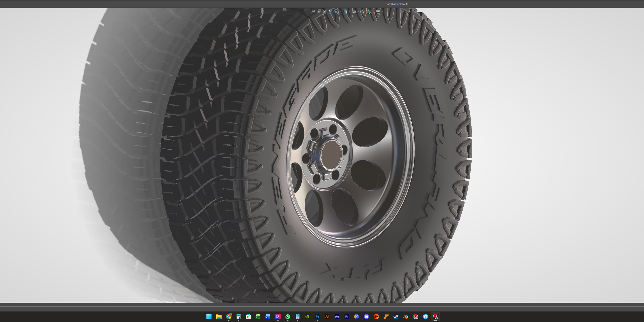
Task: Click the Zoom to Fit view tool
Action: (x=313, y=12)
